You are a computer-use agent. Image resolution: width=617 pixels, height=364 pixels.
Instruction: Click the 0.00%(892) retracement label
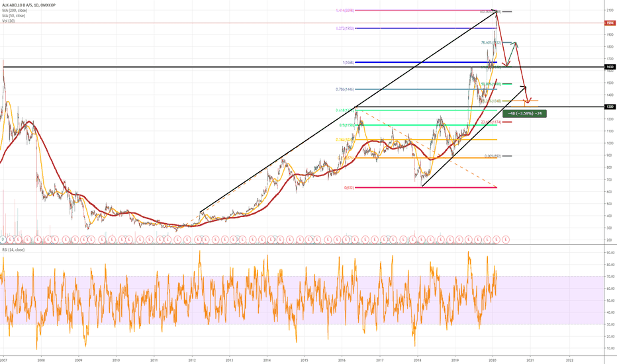[493, 156]
